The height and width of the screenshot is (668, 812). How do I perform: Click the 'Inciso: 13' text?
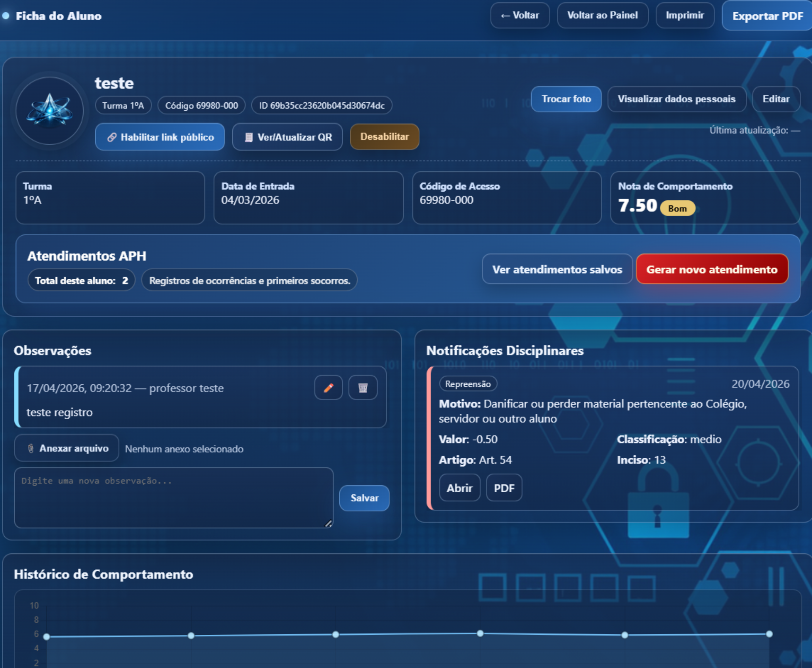tap(641, 460)
